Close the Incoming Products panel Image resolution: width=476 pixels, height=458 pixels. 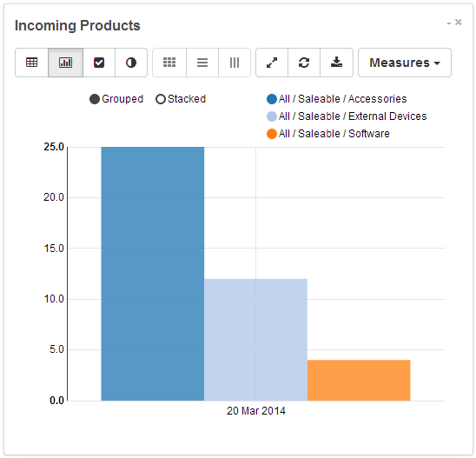tap(459, 23)
